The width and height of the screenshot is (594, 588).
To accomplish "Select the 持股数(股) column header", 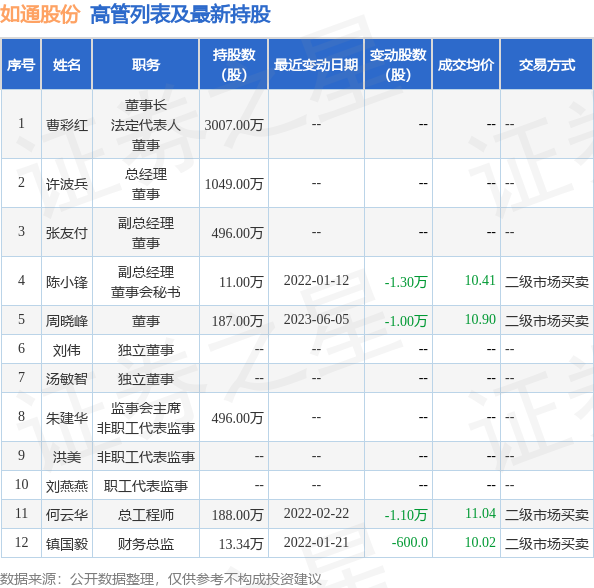I will click(234, 65).
